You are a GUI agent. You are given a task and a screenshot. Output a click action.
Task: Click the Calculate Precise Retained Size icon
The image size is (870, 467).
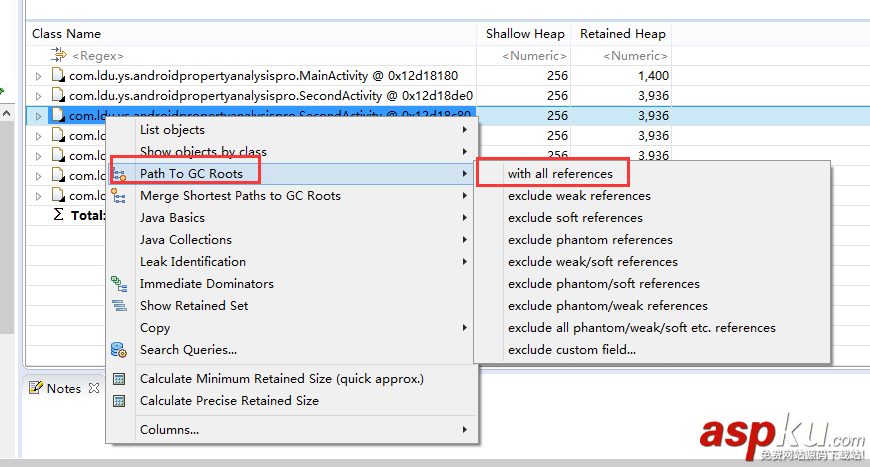pos(120,401)
